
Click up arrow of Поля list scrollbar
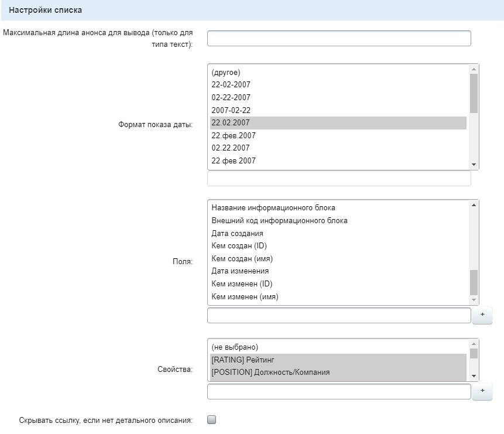tap(474, 205)
